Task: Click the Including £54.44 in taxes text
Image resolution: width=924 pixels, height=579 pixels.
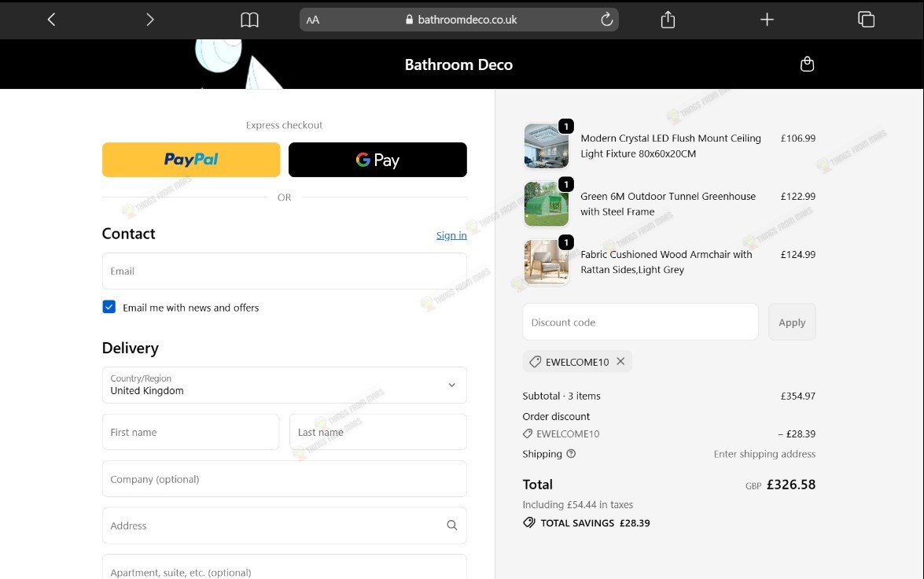Action: tap(577, 504)
